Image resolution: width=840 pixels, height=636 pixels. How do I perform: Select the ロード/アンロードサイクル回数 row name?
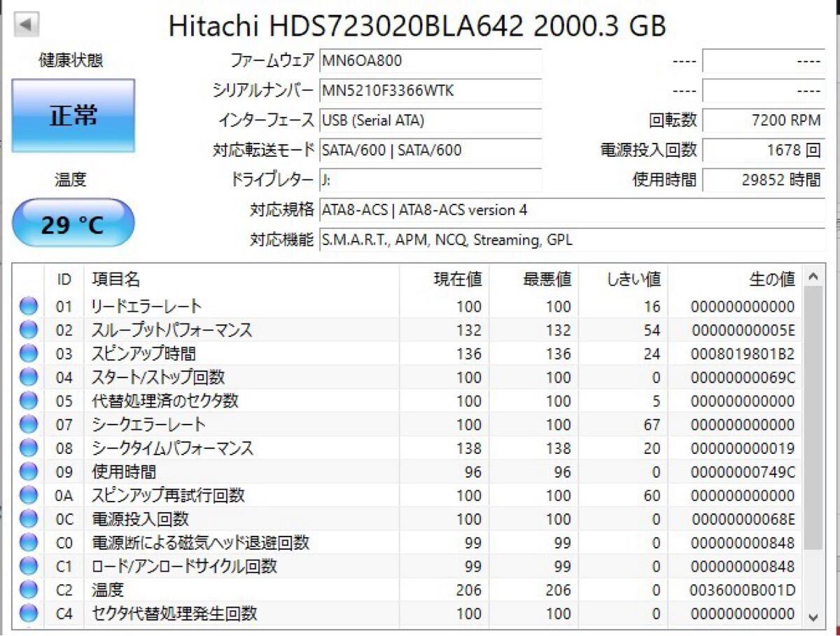185,566
